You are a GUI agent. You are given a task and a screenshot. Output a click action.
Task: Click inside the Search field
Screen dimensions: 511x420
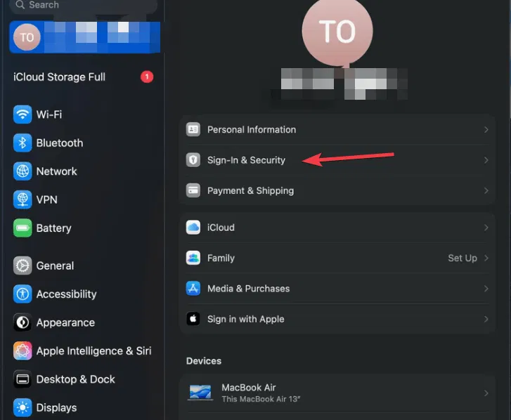coord(84,5)
